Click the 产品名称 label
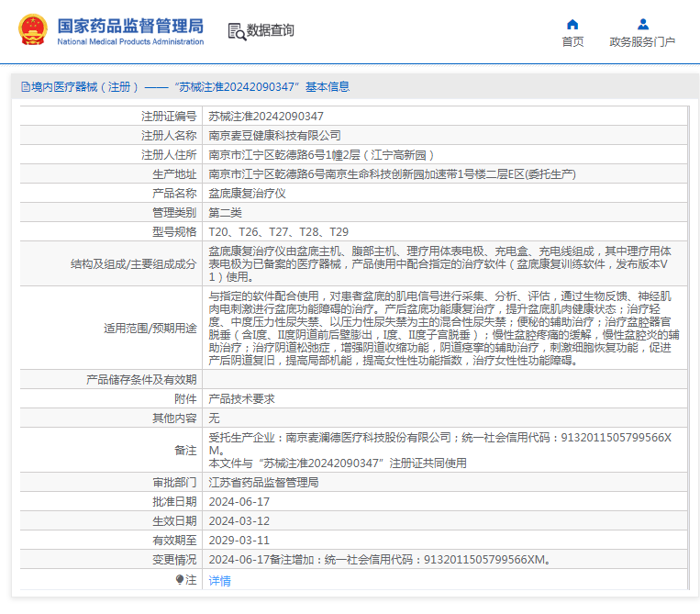This screenshot has width=700, height=614. [x=174, y=194]
